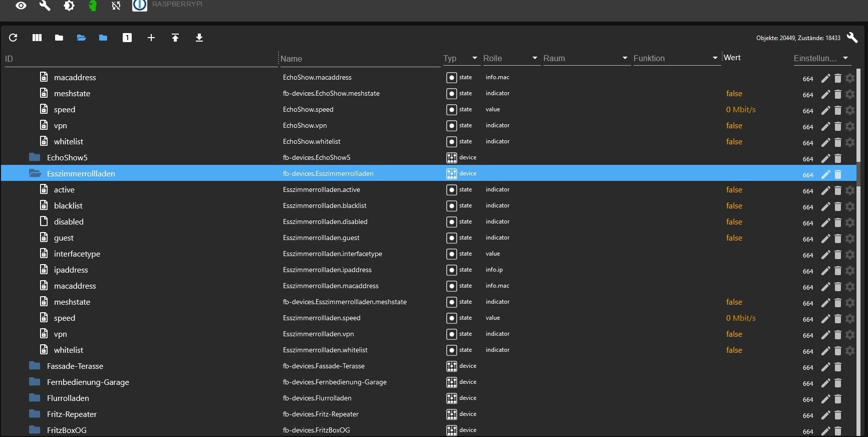Delete the Fassade-Terasse device trash icon
868x437 pixels.
pos(838,367)
